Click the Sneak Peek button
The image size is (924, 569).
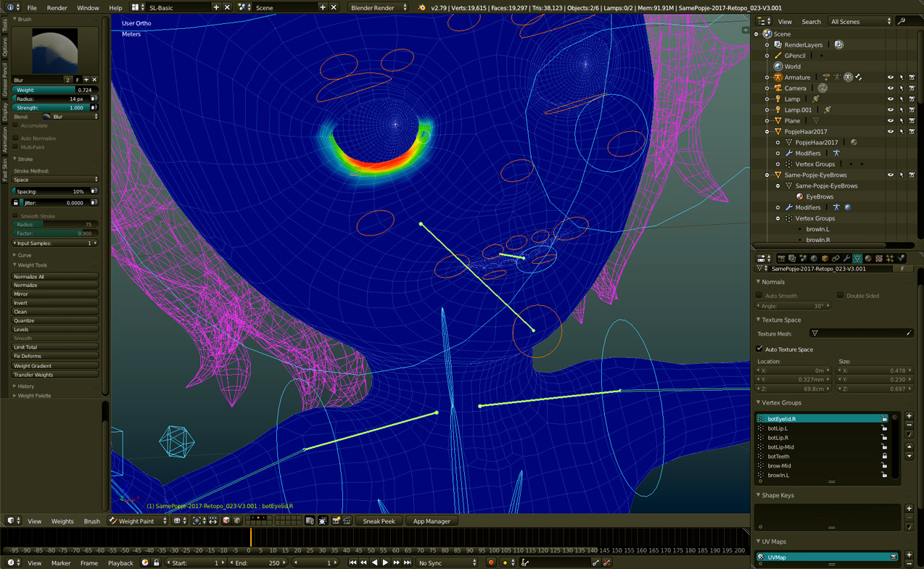click(x=379, y=521)
